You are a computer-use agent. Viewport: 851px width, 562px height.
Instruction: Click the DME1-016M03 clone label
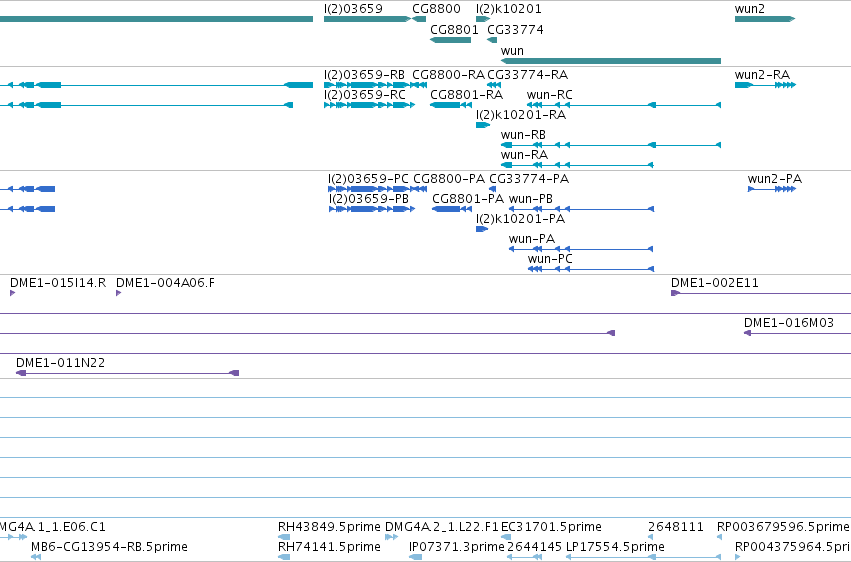click(x=789, y=323)
